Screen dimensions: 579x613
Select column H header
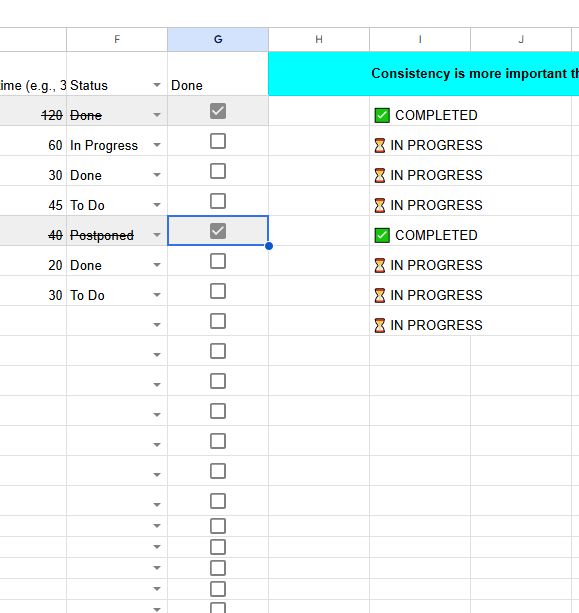tap(319, 39)
